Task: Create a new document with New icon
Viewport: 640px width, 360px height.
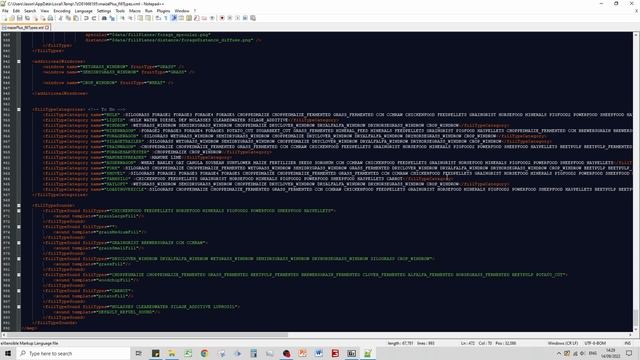Action: coord(5,18)
